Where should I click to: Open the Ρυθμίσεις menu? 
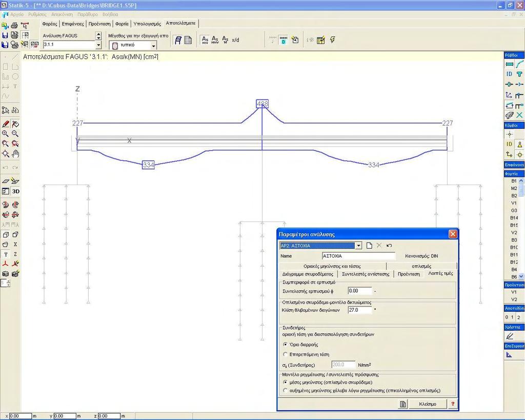point(37,14)
